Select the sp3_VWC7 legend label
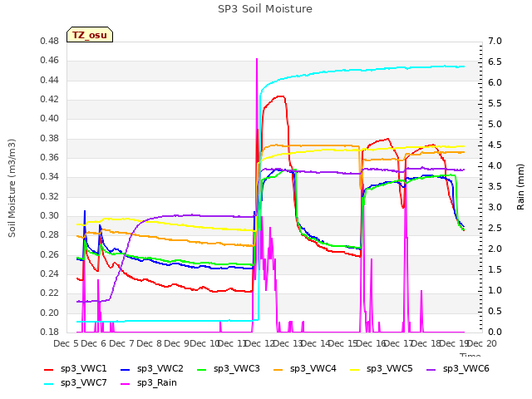The image size is (532, 399). 83,383
